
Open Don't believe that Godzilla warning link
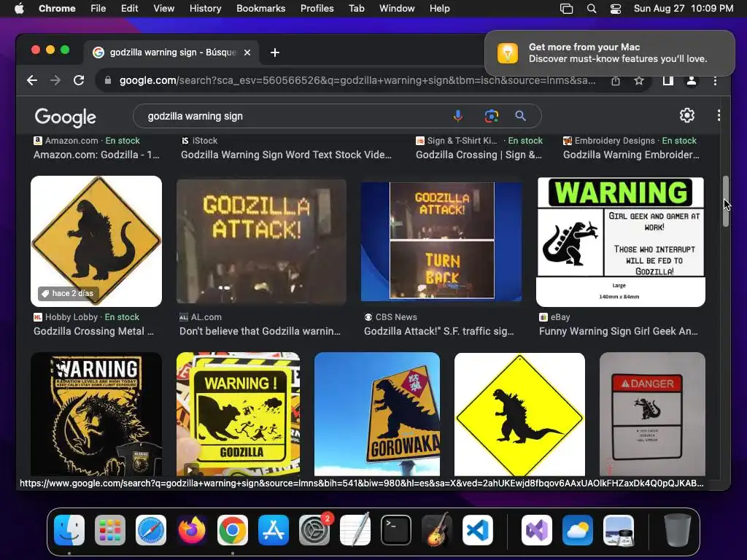(x=260, y=332)
